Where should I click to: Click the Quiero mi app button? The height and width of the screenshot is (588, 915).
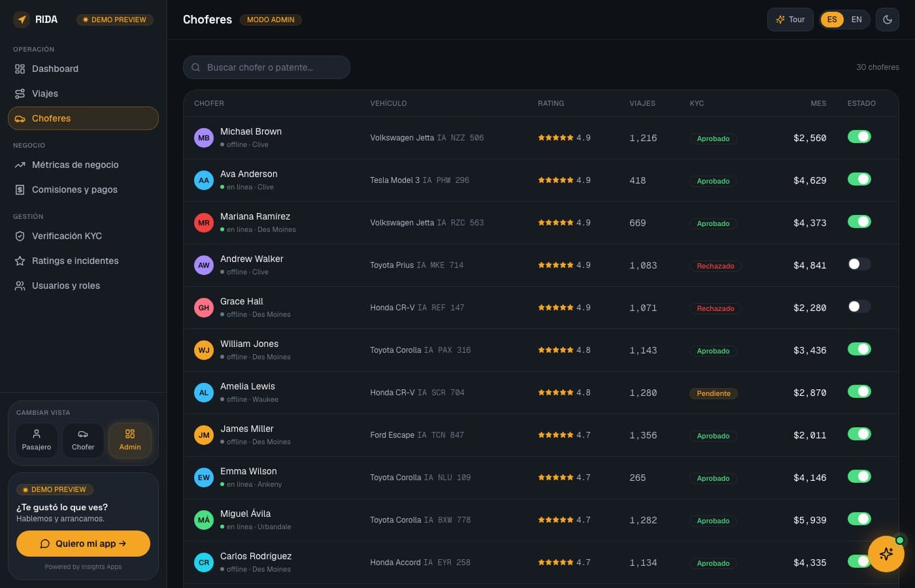point(83,544)
